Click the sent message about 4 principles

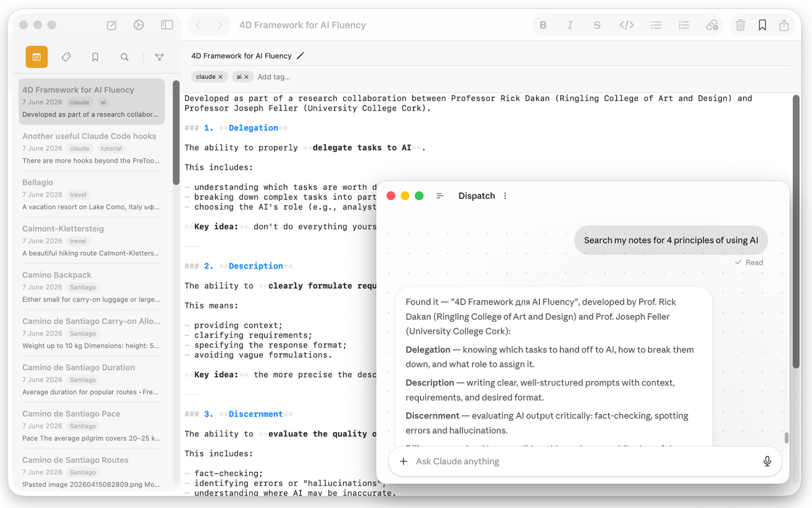point(671,241)
